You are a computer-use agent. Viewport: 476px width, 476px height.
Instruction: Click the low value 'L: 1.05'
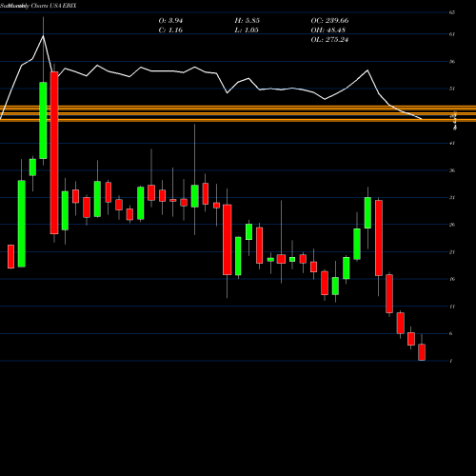tap(247, 30)
